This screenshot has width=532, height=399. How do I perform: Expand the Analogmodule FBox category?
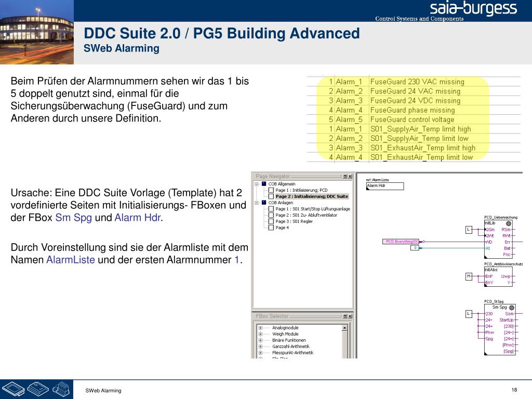pyautogui.click(x=260, y=328)
